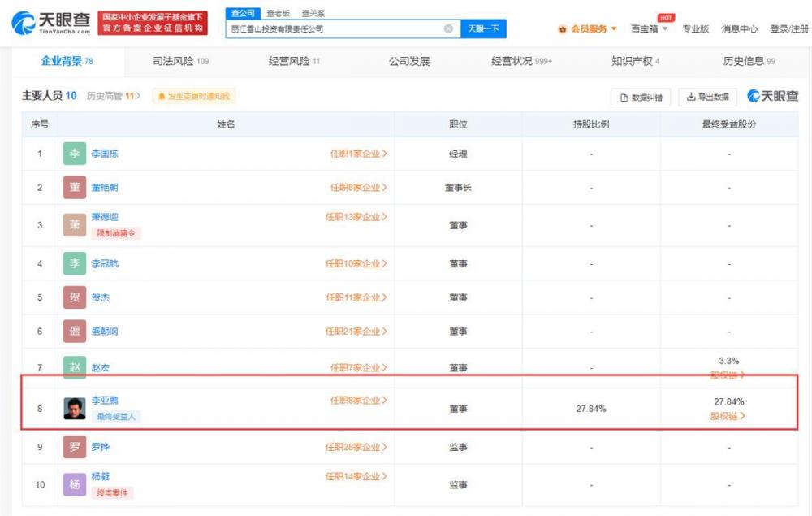Open the 李国栋 name link
This screenshot has width=812, height=516.
pyautogui.click(x=105, y=154)
